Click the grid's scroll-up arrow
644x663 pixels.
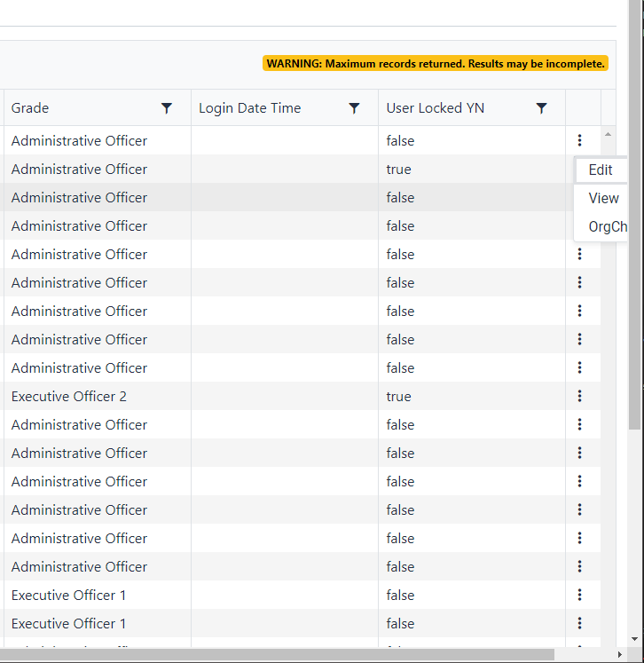[x=608, y=135]
